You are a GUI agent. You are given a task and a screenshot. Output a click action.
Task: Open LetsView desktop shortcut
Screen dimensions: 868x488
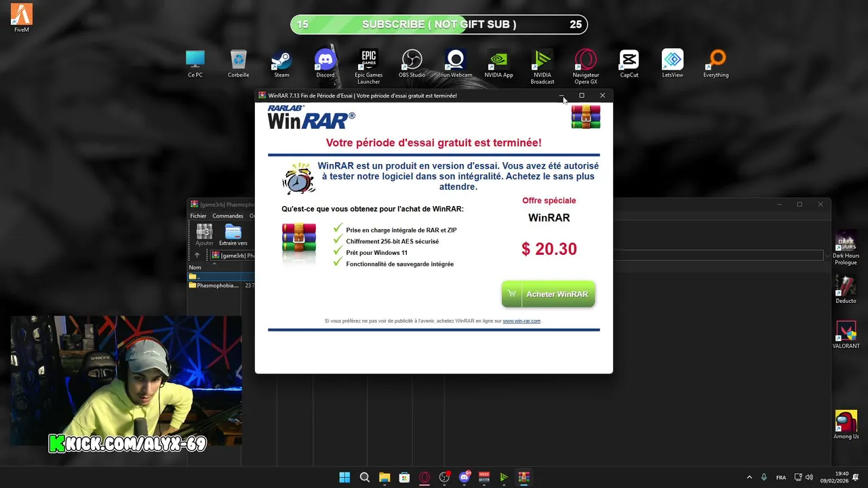(x=673, y=64)
